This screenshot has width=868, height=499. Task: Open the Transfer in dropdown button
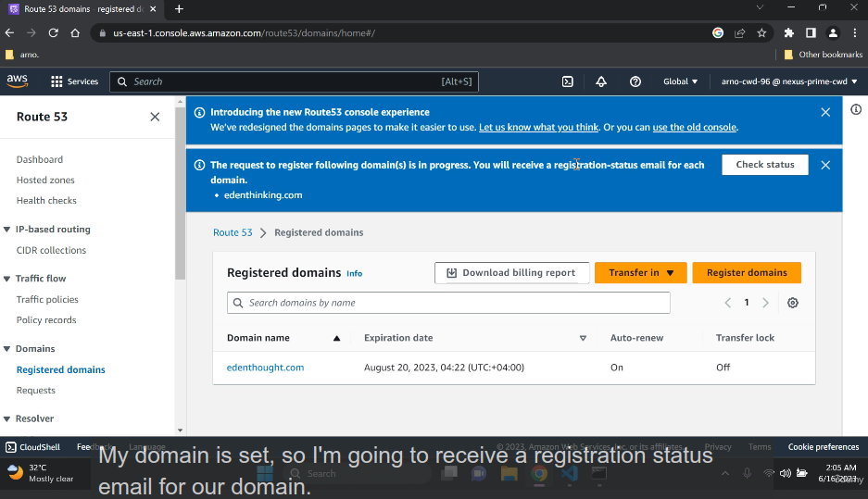tap(641, 273)
